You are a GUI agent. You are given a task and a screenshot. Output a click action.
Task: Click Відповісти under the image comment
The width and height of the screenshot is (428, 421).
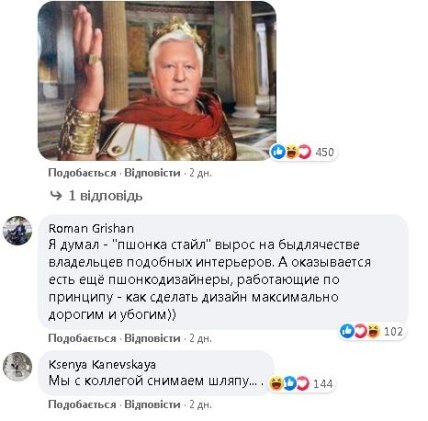coord(152,173)
